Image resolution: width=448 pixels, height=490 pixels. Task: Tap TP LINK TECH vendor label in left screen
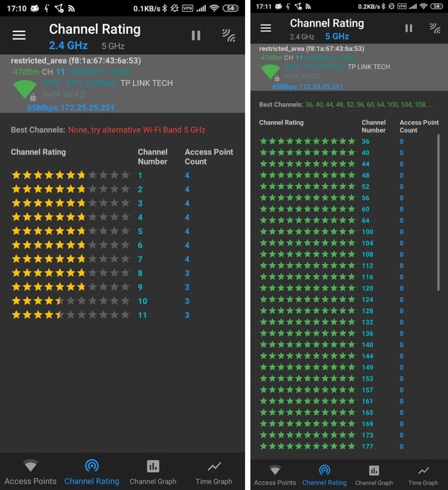tap(147, 83)
